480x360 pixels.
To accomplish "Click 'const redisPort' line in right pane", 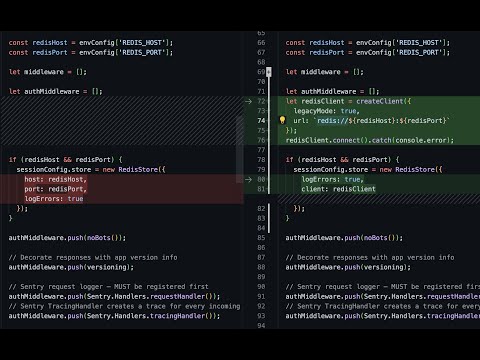I will 368,52.
